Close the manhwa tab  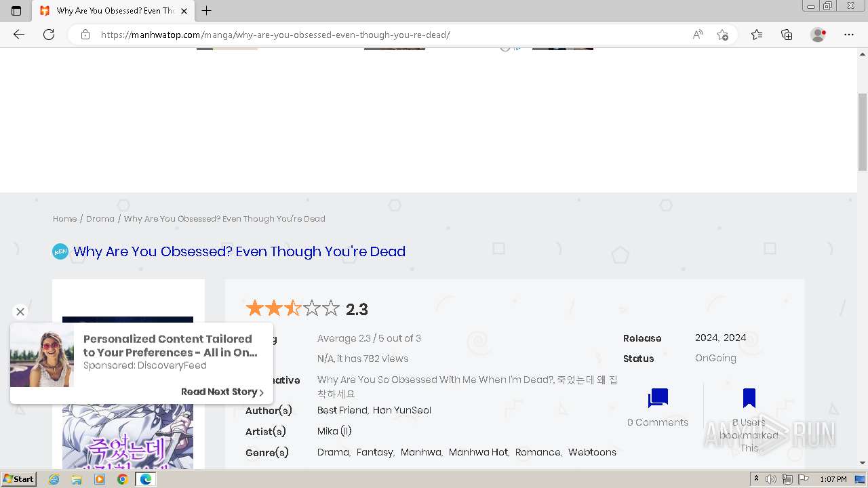click(184, 11)
